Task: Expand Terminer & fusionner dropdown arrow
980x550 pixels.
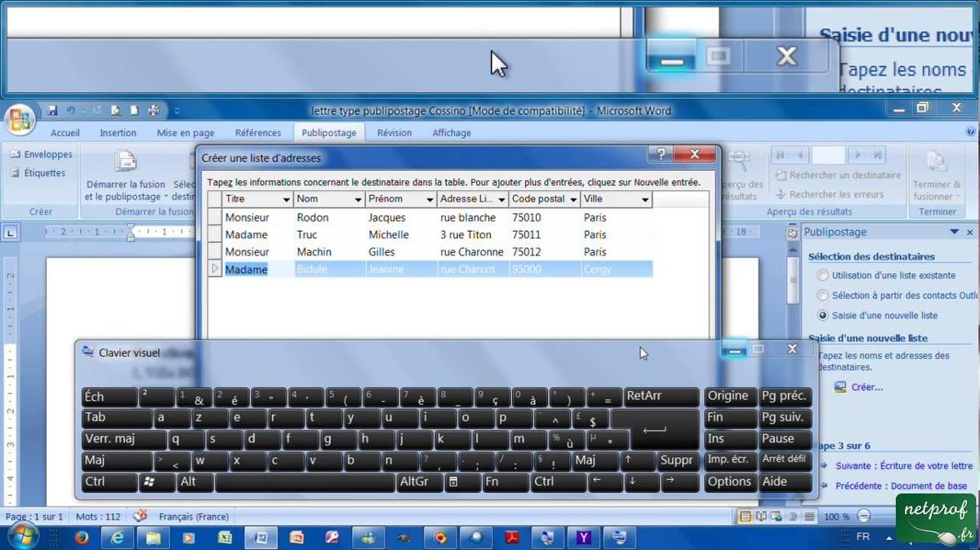Action: [x=957, y=197]
